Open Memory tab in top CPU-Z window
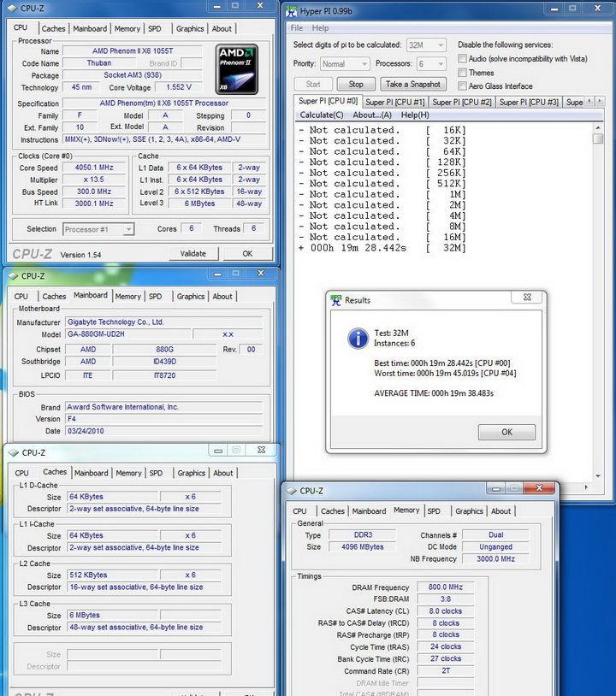This screenshot has width=616, height=696. coord(127,28)
